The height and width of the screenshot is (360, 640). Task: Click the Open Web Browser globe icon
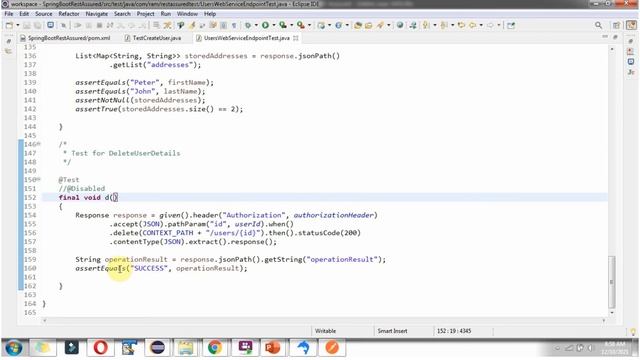(x=400, y=25)
